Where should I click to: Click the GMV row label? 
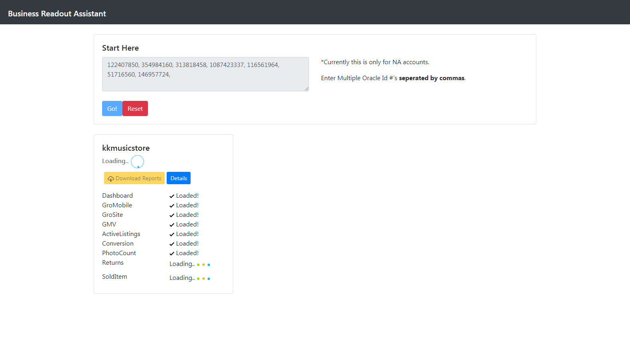click(x=109, y=224)
